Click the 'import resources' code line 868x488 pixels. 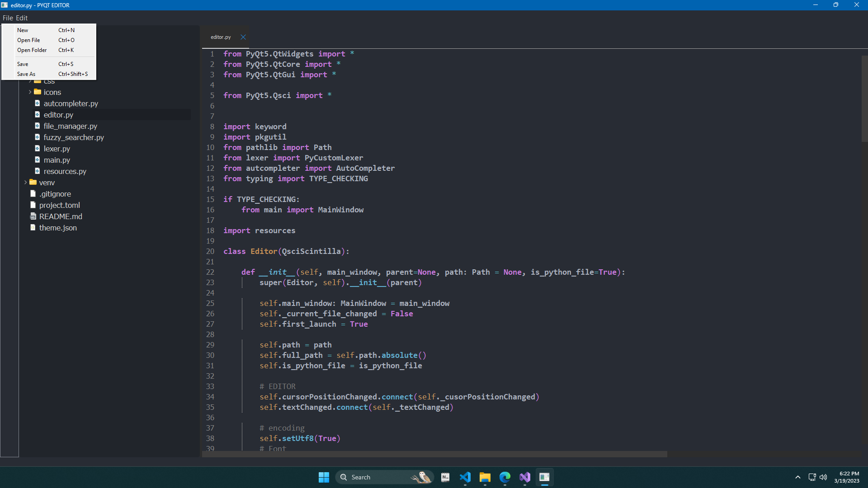coord(259,231)
